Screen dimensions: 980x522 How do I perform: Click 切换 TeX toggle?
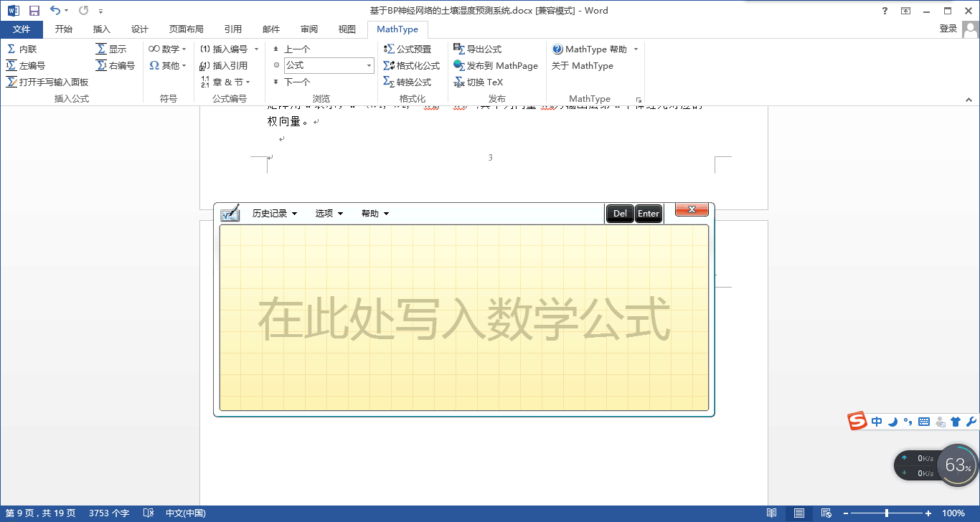coord(479,82)
